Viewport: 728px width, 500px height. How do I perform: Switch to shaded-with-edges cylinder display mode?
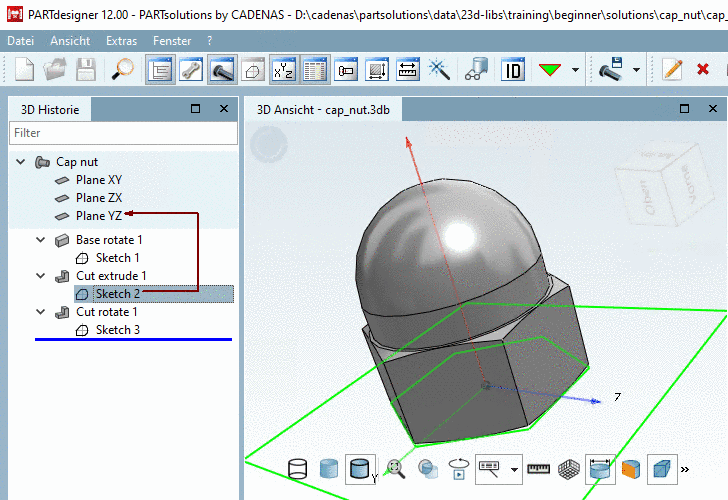point(360,469)
